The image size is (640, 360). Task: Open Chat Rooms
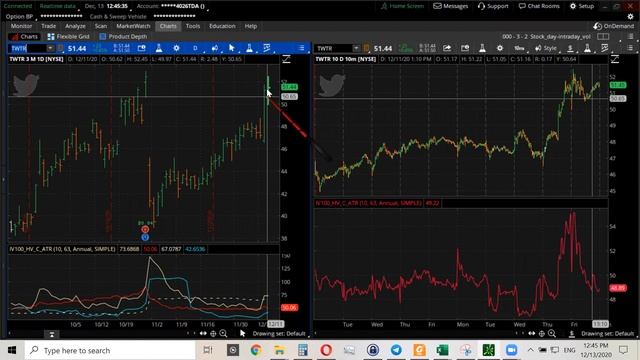[539, 6]
